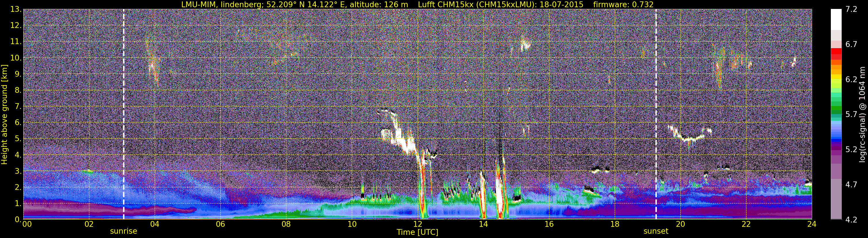The image size is (868, 238).
Task: Click the time axis tick label 10
Action: [352, 224]
